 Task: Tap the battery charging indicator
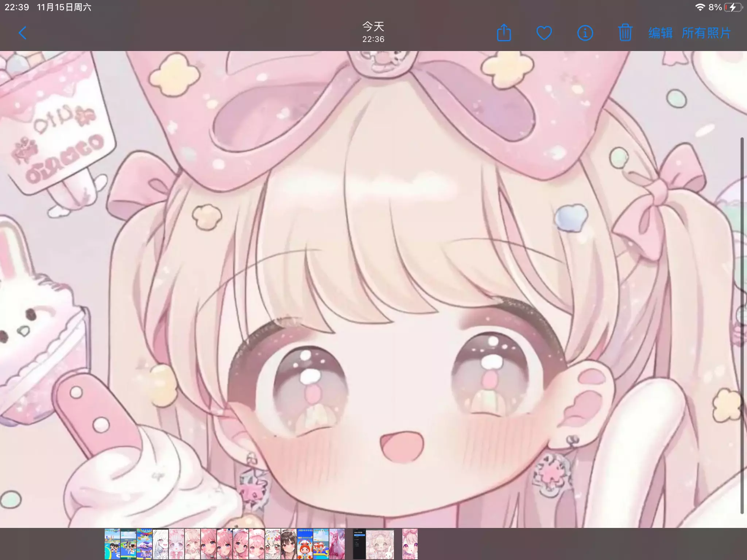(733, 7)
